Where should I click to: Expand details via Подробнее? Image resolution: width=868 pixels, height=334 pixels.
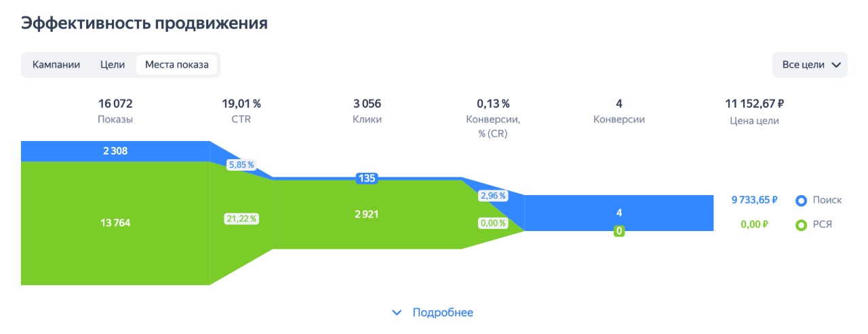point(433,312)
